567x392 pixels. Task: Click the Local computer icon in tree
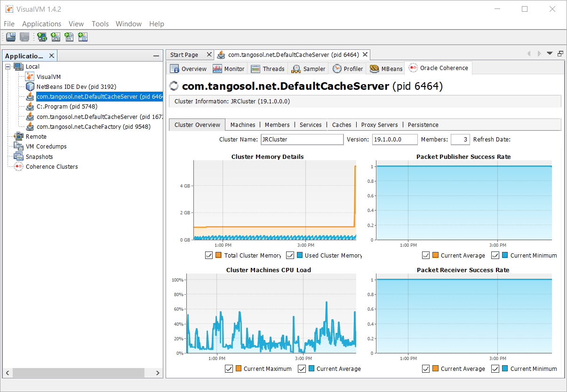tap(18, 66)
